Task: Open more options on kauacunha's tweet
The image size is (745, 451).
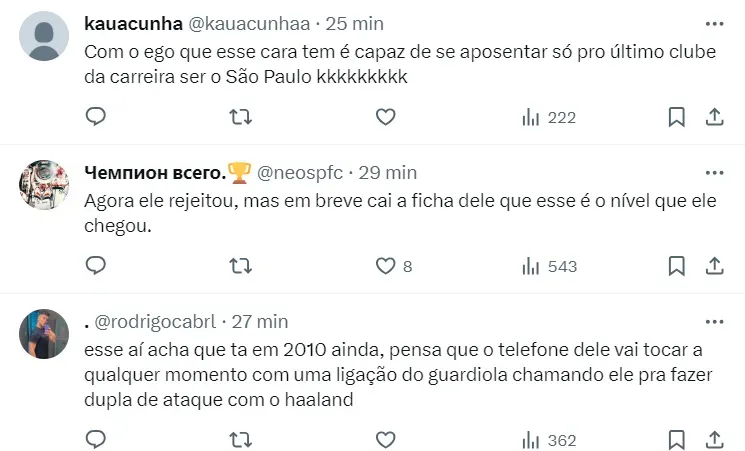Action: [x=714, y=23]
